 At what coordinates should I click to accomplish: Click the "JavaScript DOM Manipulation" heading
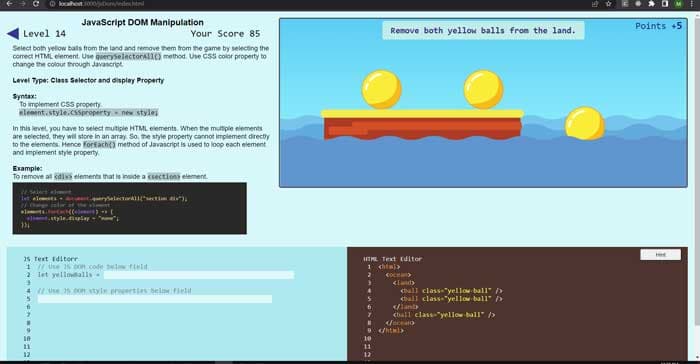142,22
